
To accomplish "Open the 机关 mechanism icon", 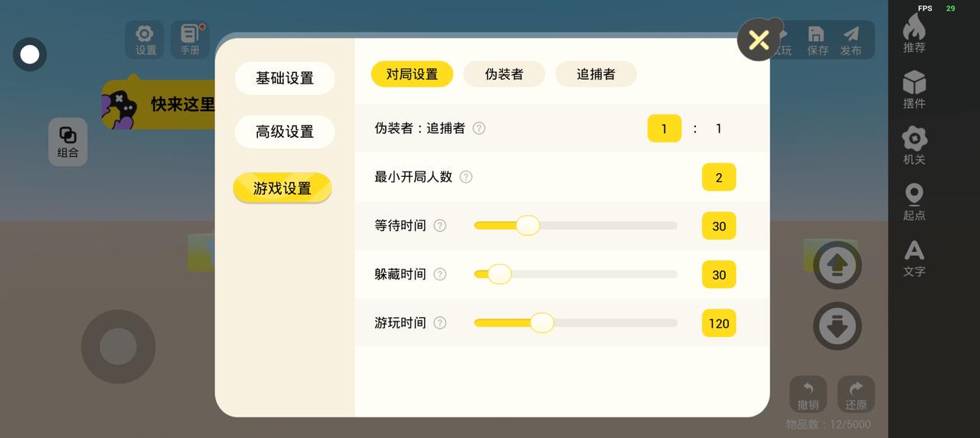I will [x=914, y=145].
